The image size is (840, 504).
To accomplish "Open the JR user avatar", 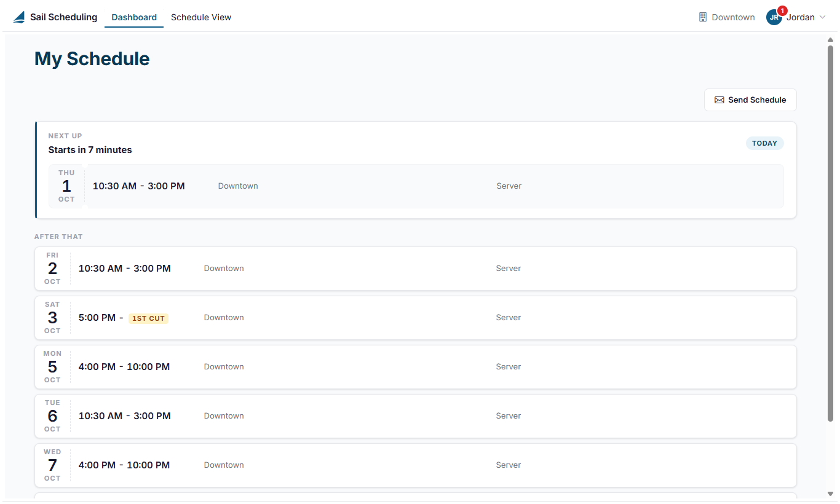I will [x=774, y=17].
